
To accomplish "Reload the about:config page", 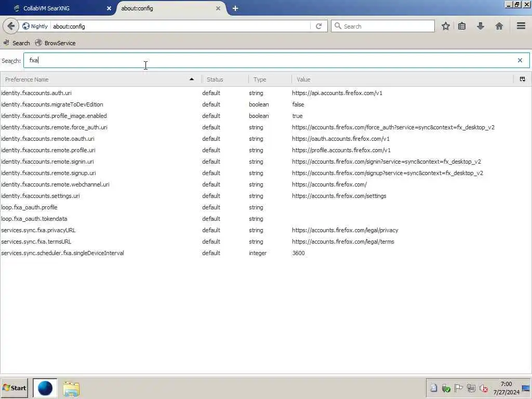I will click(x=318, y=26).
